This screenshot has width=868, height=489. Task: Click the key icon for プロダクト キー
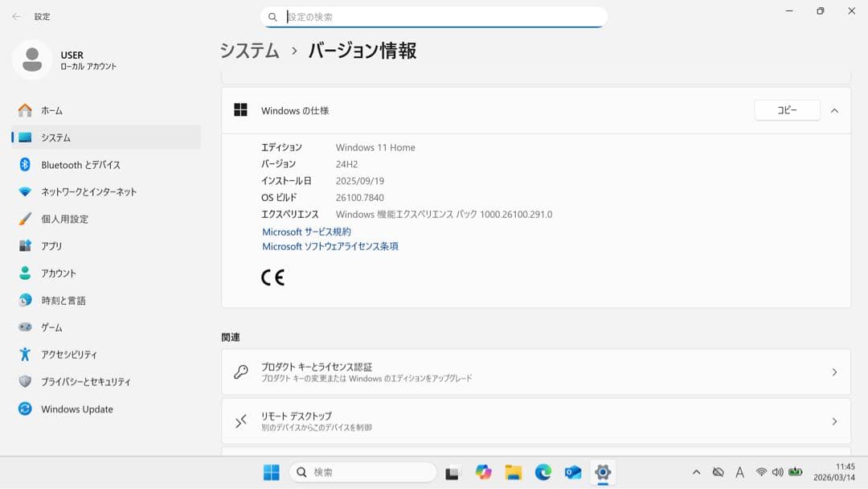click(241, 372)
